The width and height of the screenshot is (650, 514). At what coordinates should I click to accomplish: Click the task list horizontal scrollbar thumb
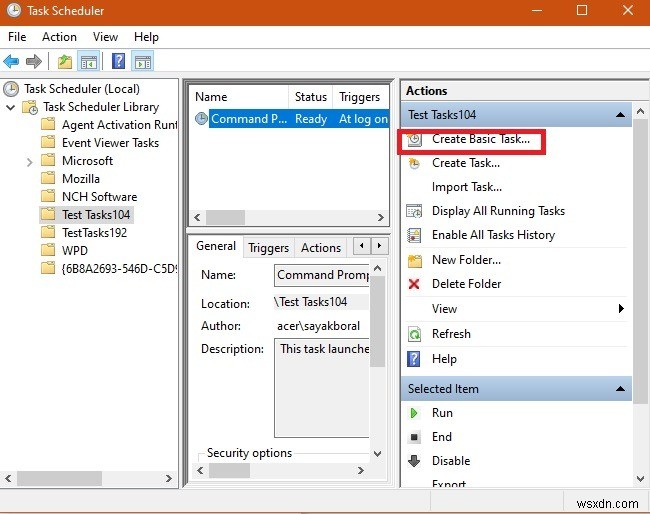[225, 218]
